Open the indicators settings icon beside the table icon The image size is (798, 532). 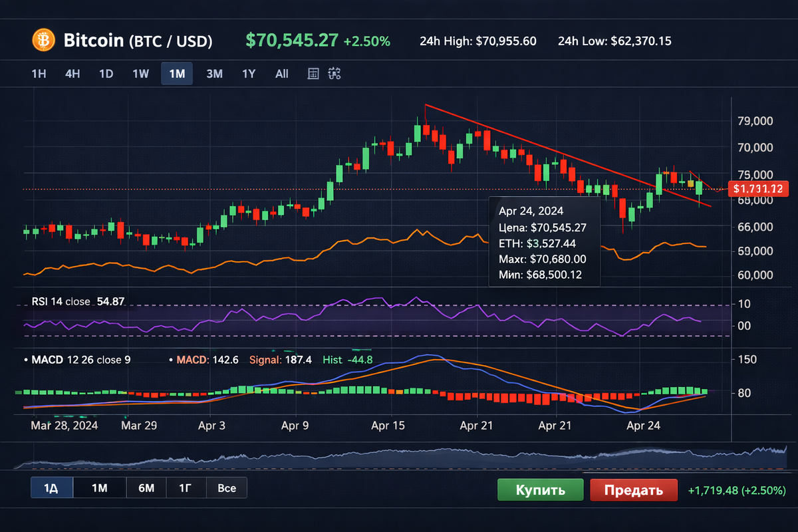pos(334,74)
